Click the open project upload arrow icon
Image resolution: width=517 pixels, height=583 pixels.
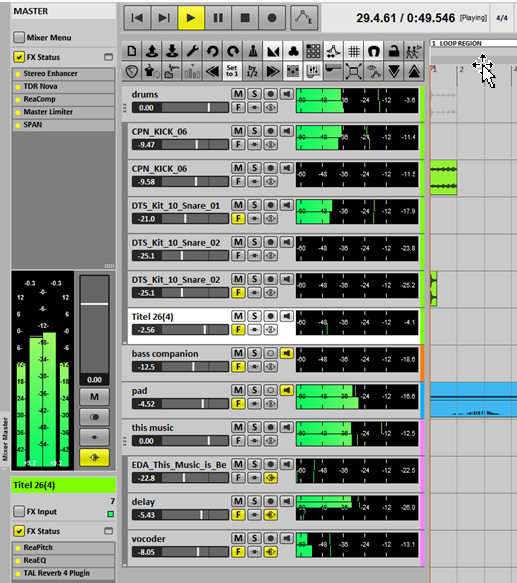(x=152, y=51)
